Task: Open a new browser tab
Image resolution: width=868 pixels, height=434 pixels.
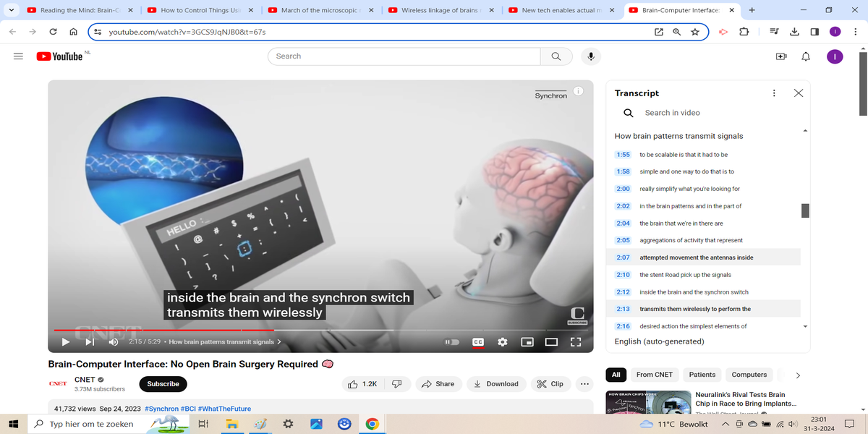Action: click(752, 10)
